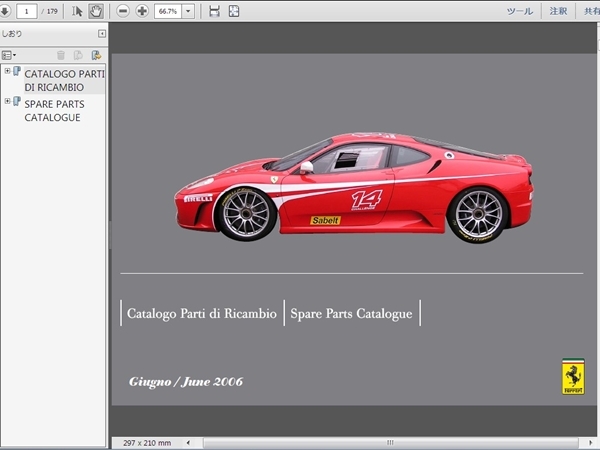Click the bookmark icon beside SPARE PARTS

17,101
